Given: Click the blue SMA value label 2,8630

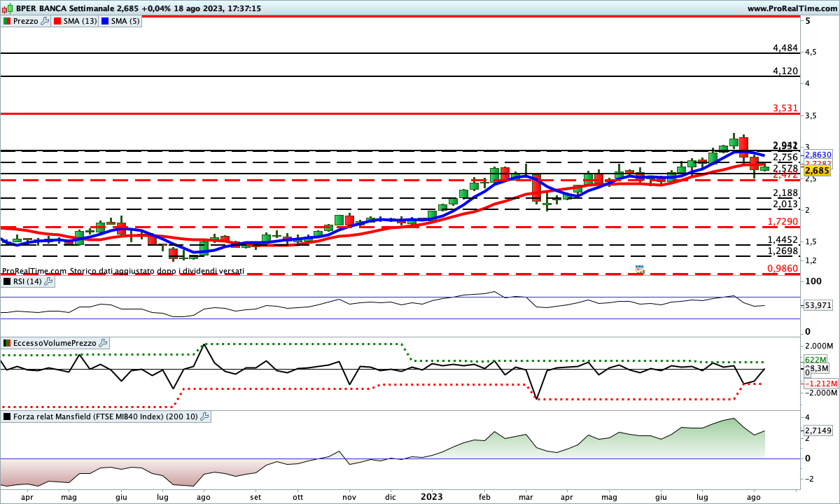Looking at the screenshot, I should [818, 155].
